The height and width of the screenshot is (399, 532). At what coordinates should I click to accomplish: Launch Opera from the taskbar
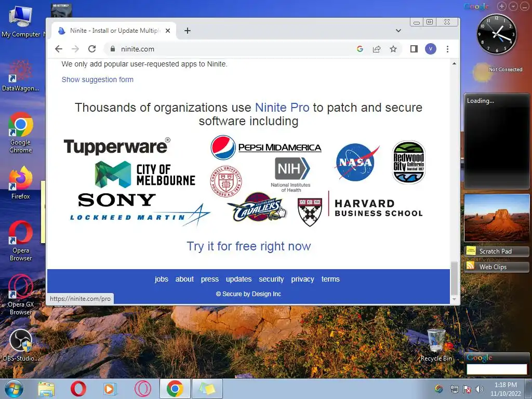[x=78, y=389]
